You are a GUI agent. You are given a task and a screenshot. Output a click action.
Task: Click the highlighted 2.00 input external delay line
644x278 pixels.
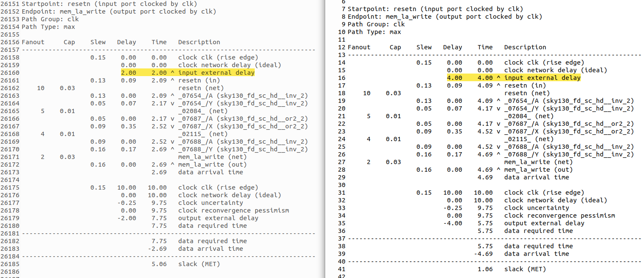pos(187,73)
